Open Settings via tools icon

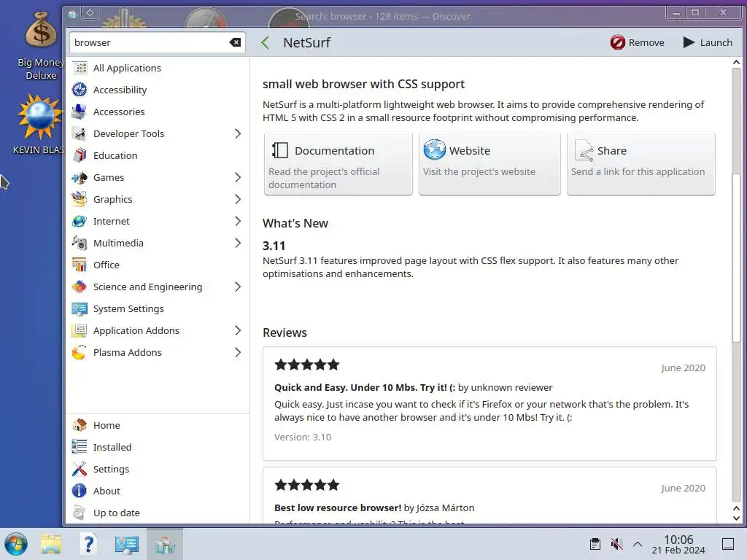pyautogui.click(x=79, y=469)
